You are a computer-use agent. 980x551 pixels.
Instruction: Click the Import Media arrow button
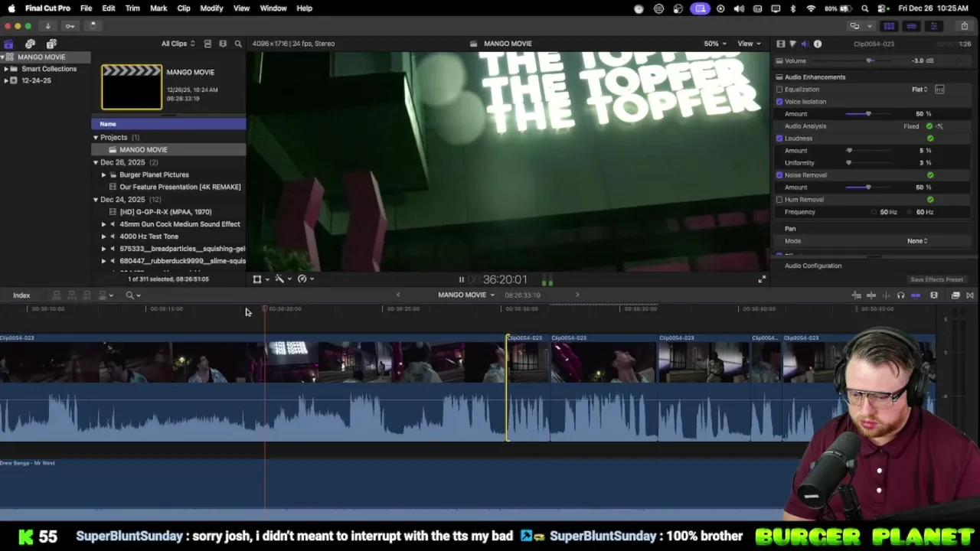pyautogui.click(x=47, y=26)
